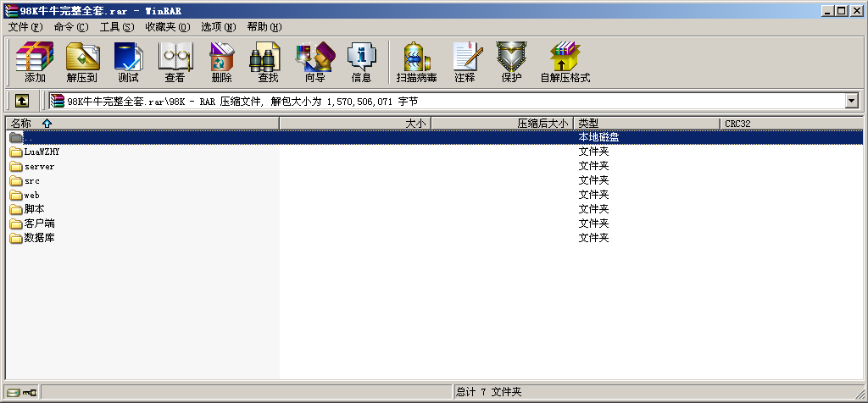Screen dimensions: 868x403
Task: Start 扫描病毒 virus scan tool
Action: tap(416, 63)
